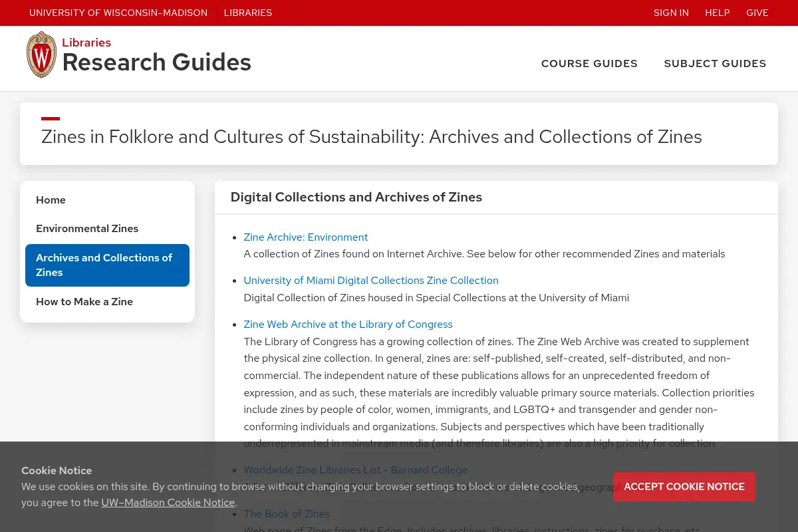Open University of Wisconsin–Madison link
The image size is (798, 532).
pos(118,13)
